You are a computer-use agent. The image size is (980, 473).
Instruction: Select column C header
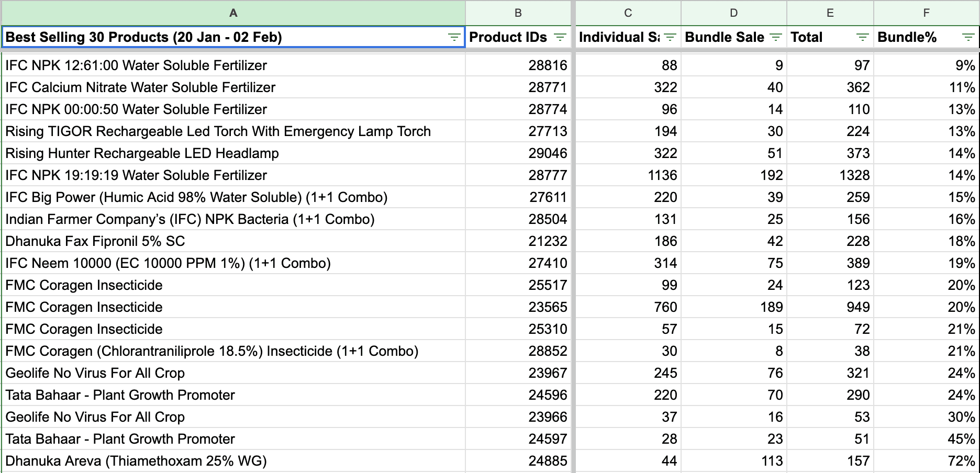pyautogui.click(x=628, y=13)
